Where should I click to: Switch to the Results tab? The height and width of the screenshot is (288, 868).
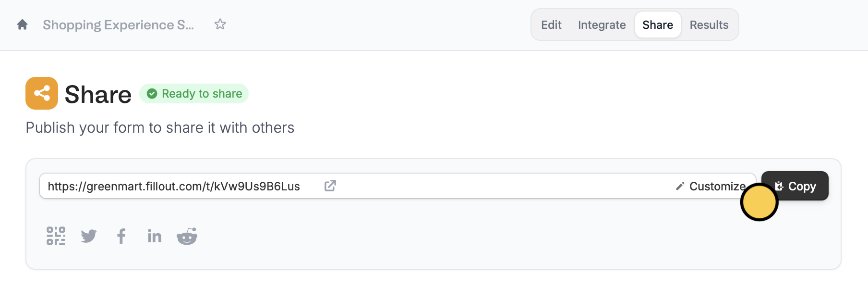(709, 25)
